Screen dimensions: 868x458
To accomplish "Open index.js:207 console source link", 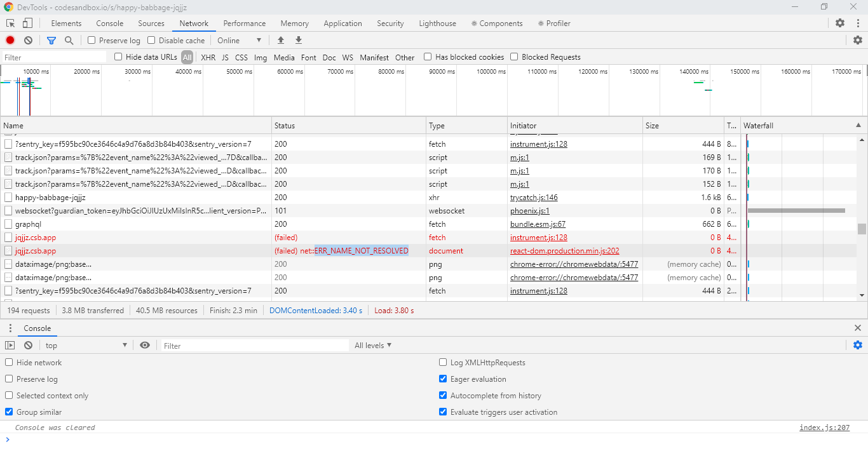I will [x=824, y=428].
